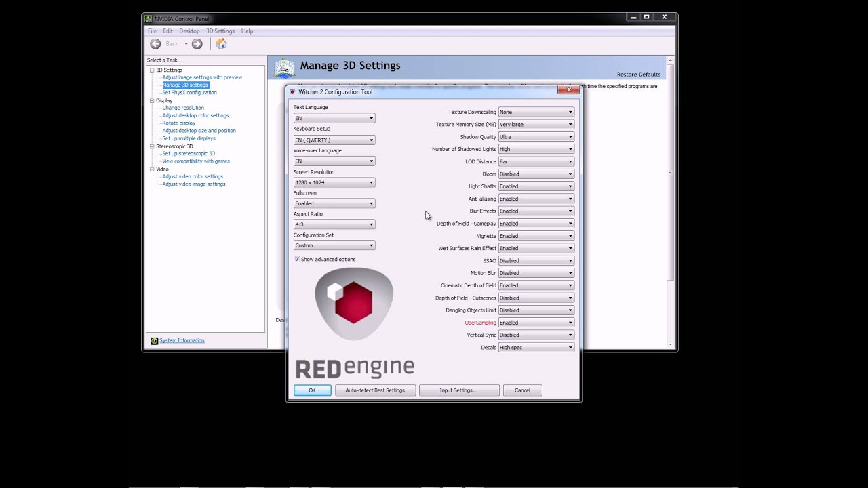Click Restore Defaults in NVIDIA panel
Image resolution: width=868 pixels, height=488 pixels.
pos(639,75)
